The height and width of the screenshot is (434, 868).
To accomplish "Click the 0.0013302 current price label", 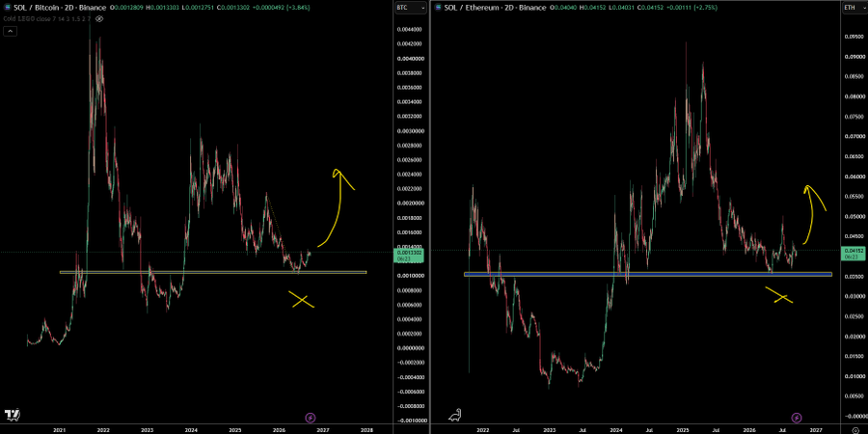I will (410, 256).
